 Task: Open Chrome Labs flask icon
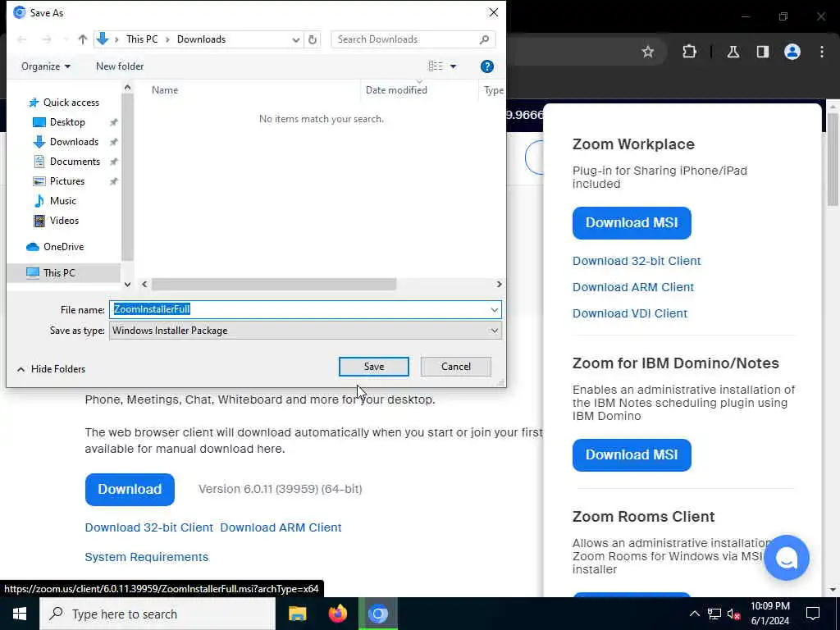pos(733,52)
